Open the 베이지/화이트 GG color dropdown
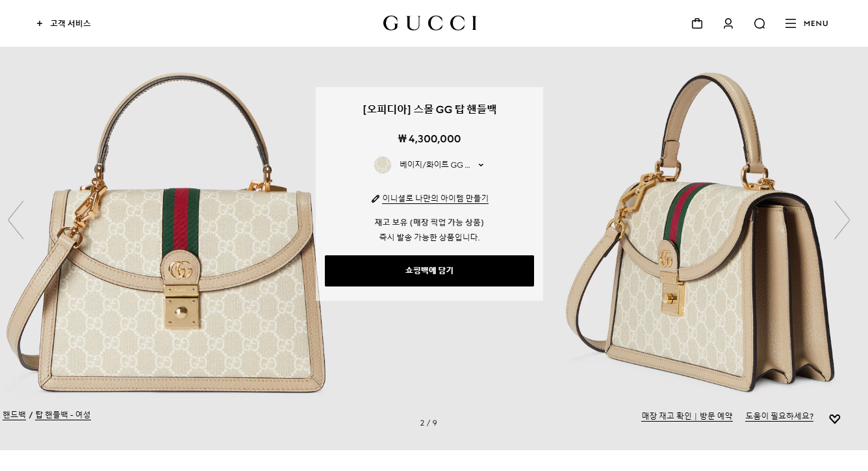The height and width of the screenshot is (471, 868). tap(429, 165)
